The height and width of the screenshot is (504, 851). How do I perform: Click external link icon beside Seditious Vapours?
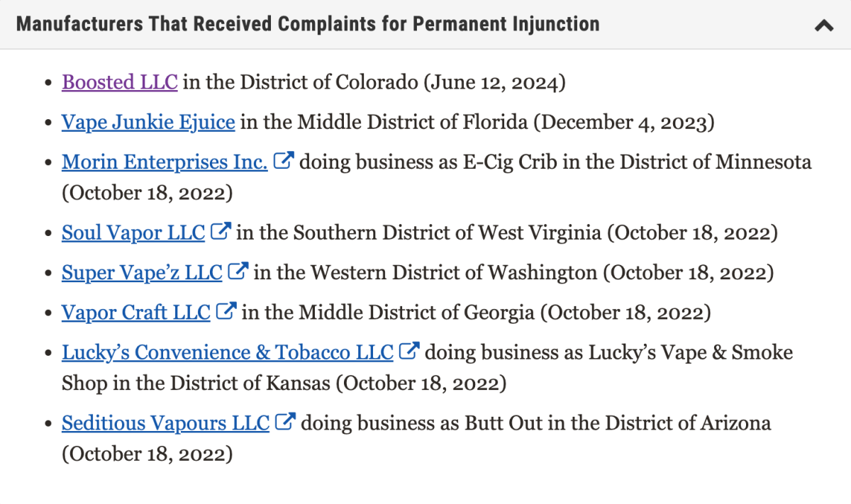(284, 422)
